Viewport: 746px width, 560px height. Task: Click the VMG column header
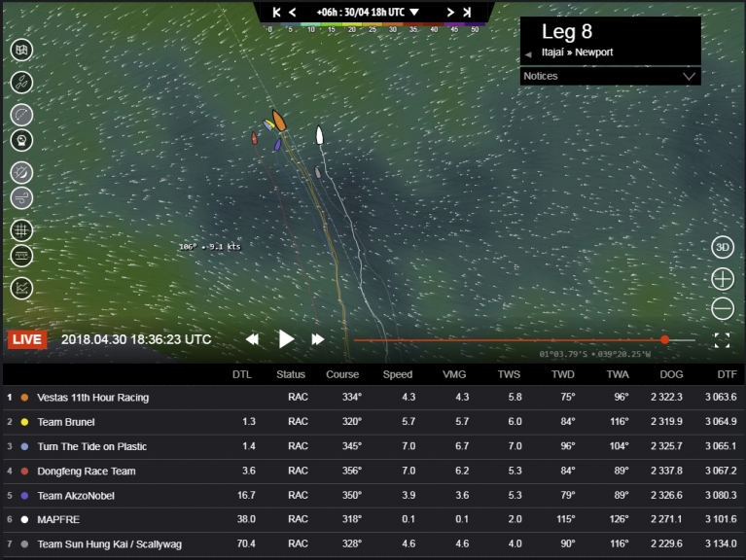coord(454,374)
